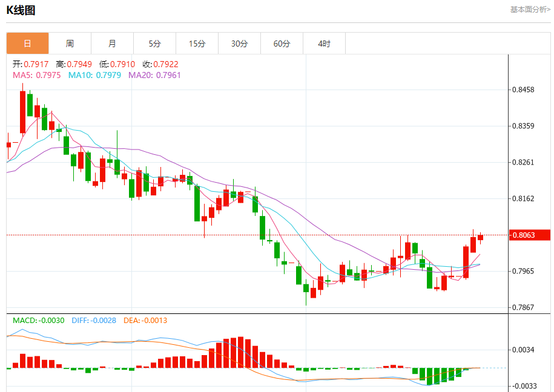The width and height of the screenshot is (554, 392).
Task: Click the latest candlestick on the right
Action: [480, 238]
